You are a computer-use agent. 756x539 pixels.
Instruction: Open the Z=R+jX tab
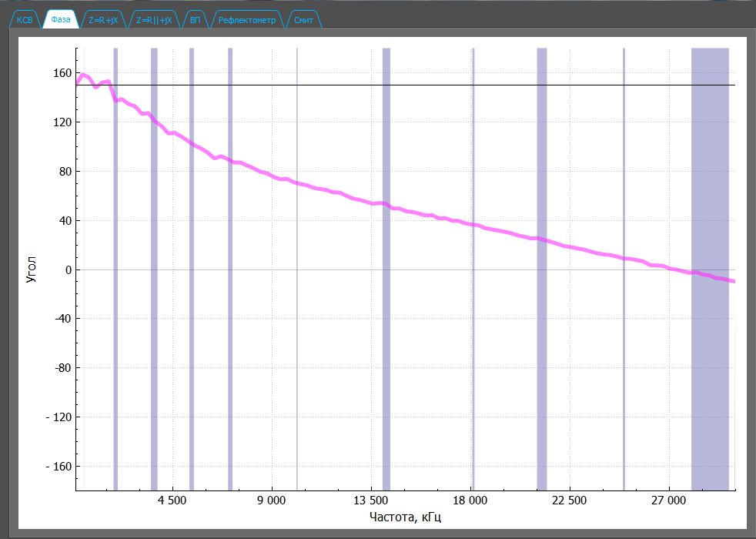pyautogui.click(x=103, y=21)
